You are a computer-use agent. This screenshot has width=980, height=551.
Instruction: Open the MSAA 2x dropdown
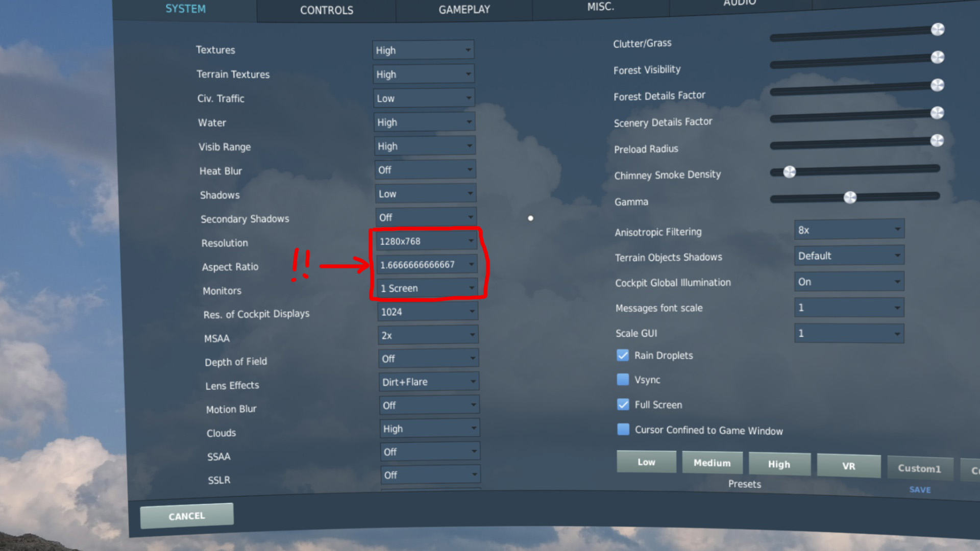tap(428, 335)
